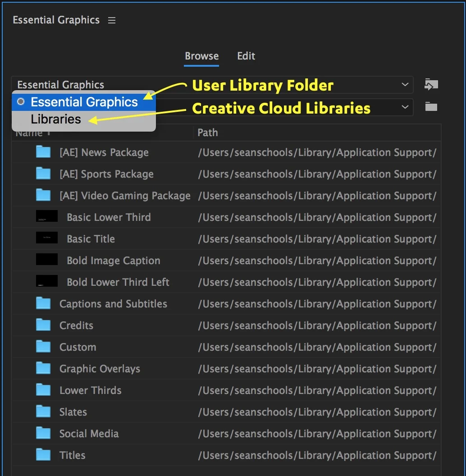466x476 pixels.
Task: Open the Credits folder icon
Action: tap(43, 325)
